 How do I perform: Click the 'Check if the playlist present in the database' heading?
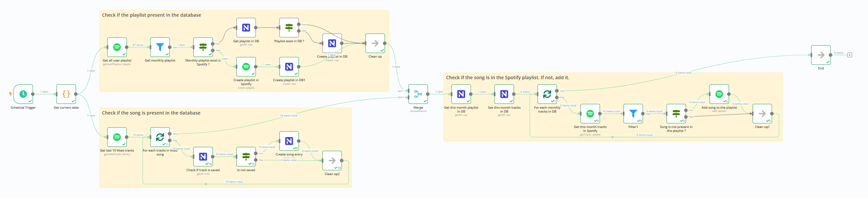(151, 15)
